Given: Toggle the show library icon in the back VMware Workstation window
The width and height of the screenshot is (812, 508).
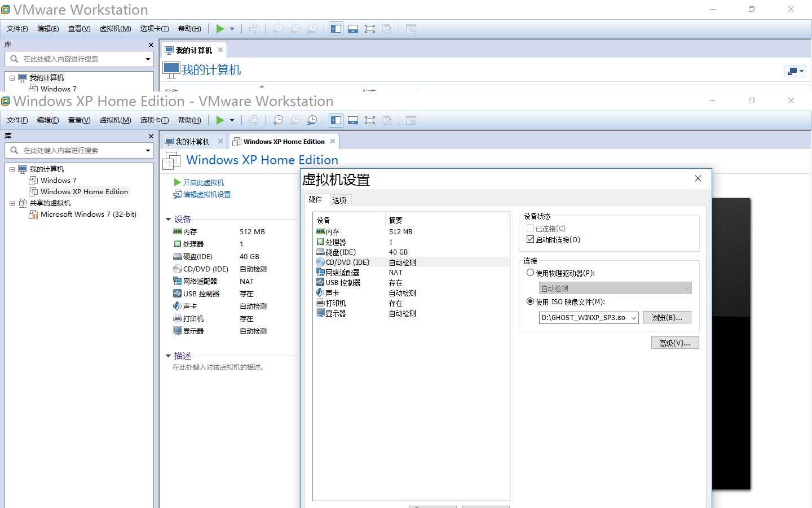Looking at the screenshot, I should pyautogui.click(x=336, y=29).
